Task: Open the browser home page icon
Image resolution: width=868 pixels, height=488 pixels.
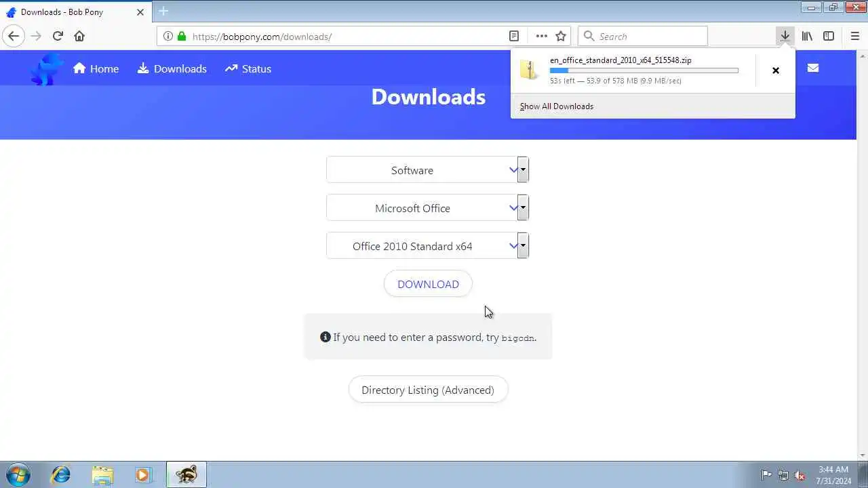Action: coord(79,36)
